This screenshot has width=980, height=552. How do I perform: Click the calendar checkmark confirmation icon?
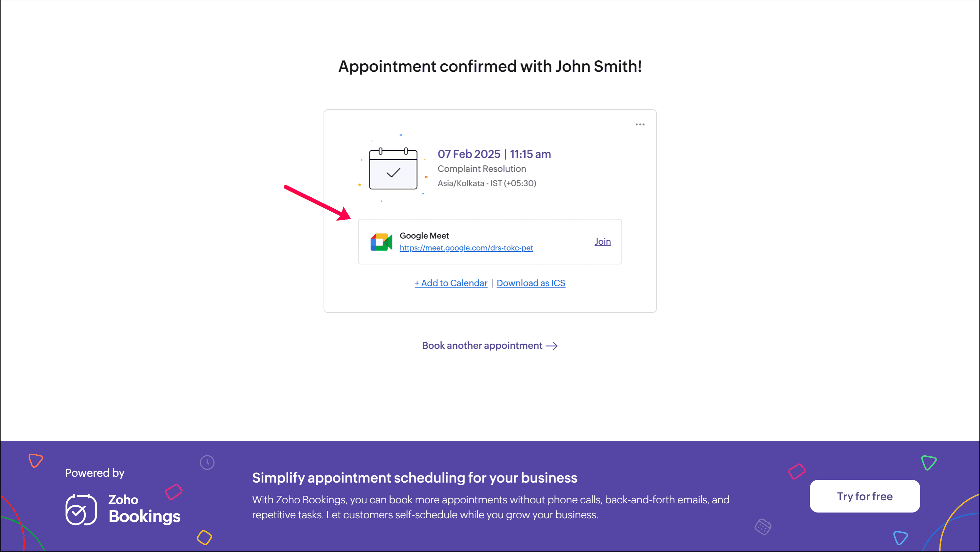[x=393, y=169]
